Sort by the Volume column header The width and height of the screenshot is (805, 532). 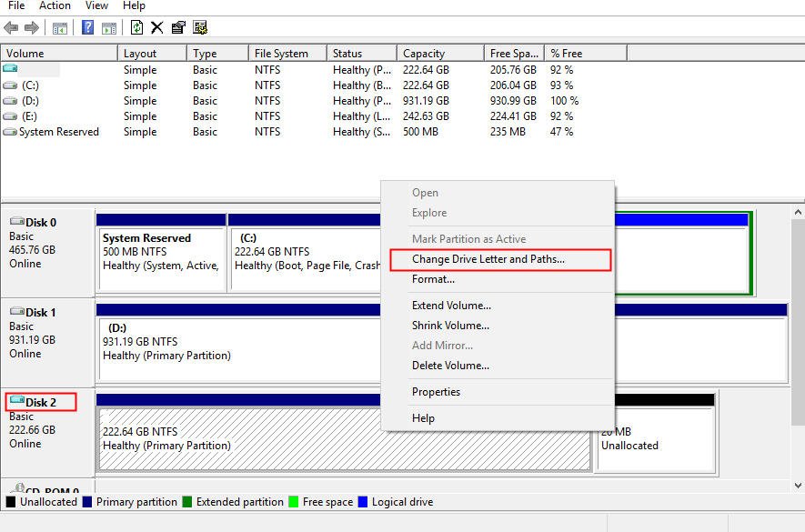(59, 54)
